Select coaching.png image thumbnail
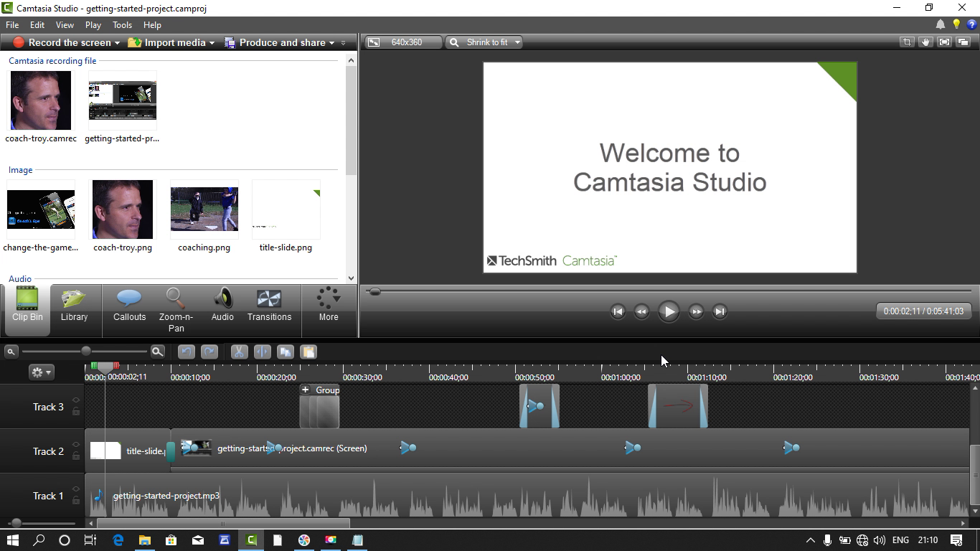This screenshot has height=551, width=980. tap(204, 209)
